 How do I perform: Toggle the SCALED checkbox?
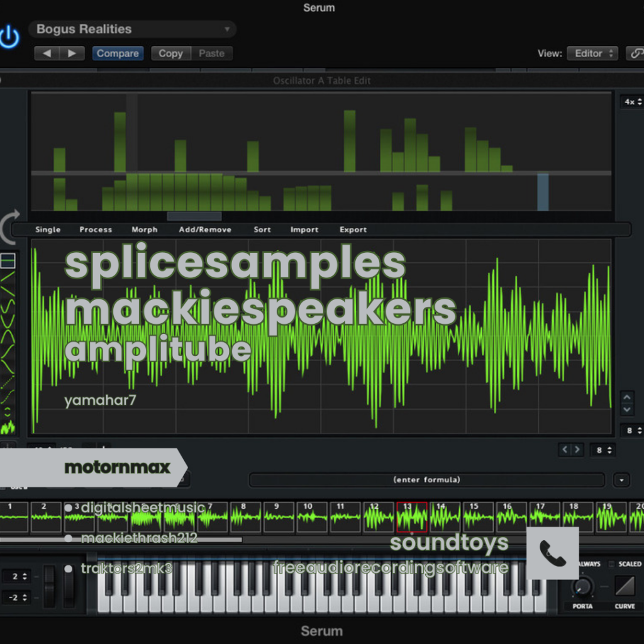(611, 564)
